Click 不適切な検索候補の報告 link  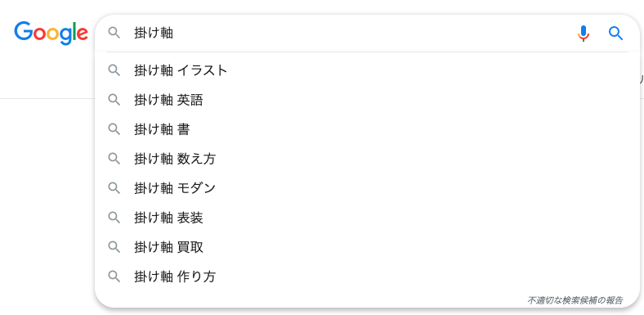pos(575,300)
